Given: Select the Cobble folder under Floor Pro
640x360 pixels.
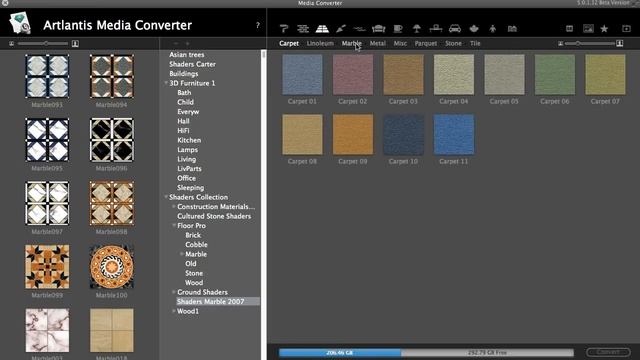Looking at the screenshot, I should pos(196,244).
